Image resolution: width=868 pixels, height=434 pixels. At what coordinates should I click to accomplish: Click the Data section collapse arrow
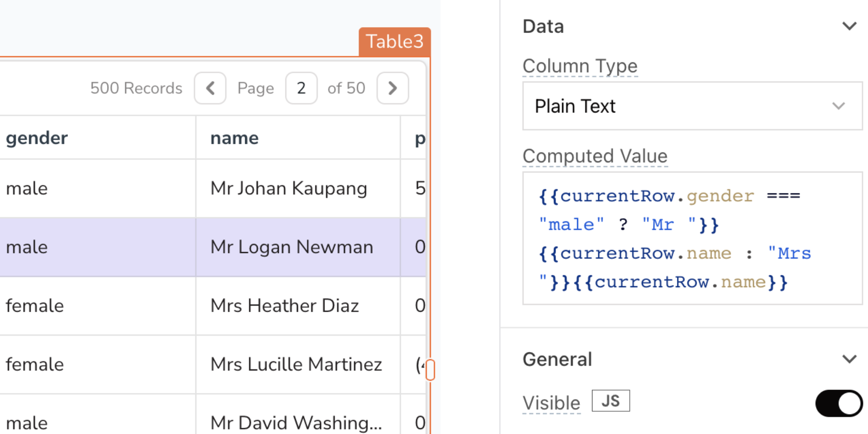click(x=850, y=26)
